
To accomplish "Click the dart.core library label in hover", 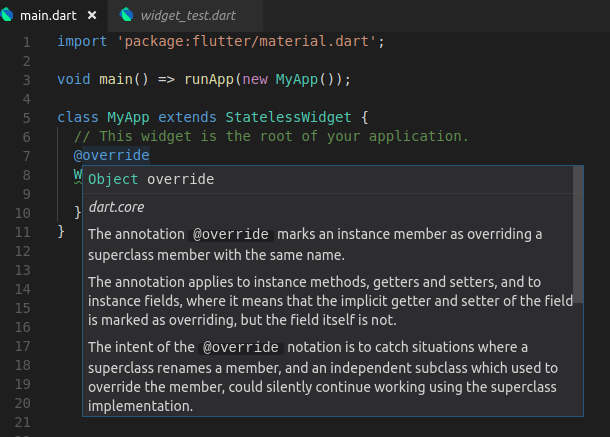I will point(116,207).
